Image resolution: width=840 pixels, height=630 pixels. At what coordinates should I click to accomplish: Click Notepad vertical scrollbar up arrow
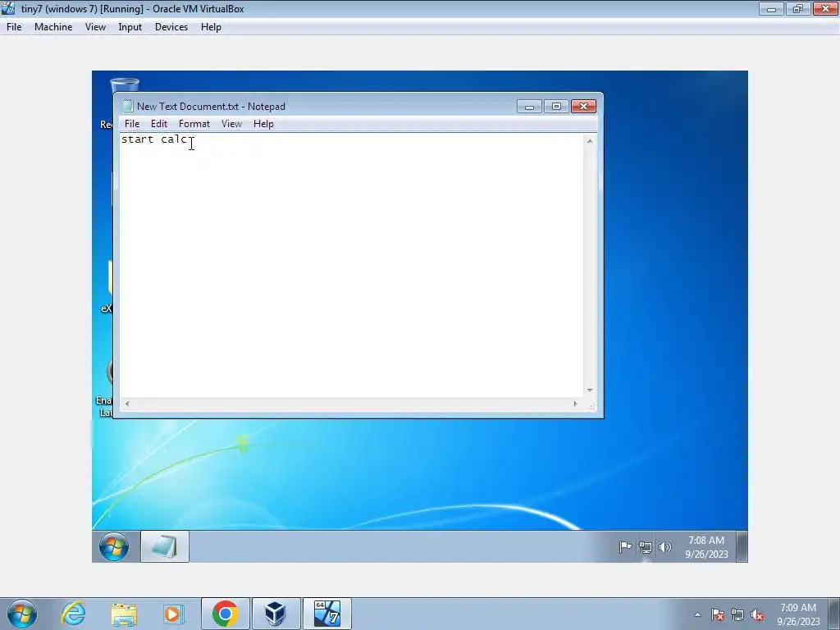pos(590,141)
